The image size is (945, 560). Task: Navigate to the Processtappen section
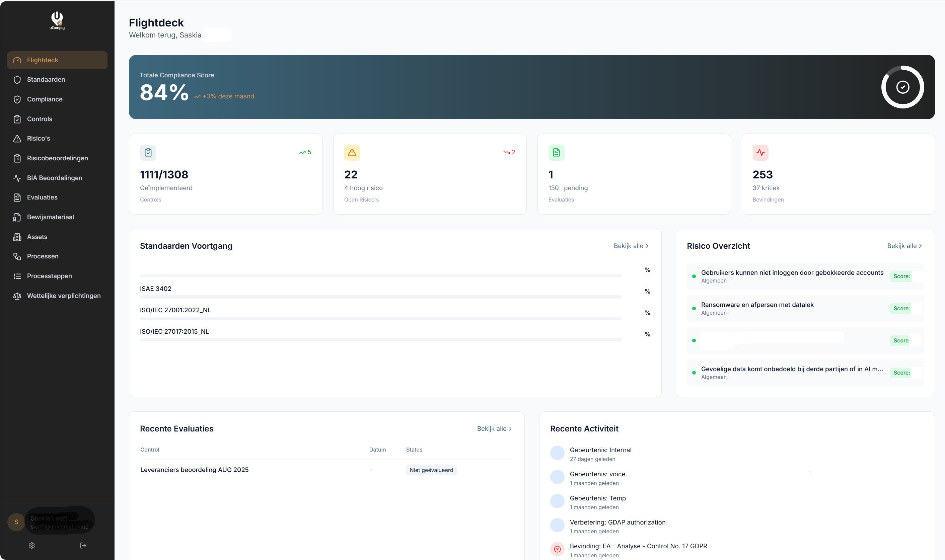click(x=17, y=276)
